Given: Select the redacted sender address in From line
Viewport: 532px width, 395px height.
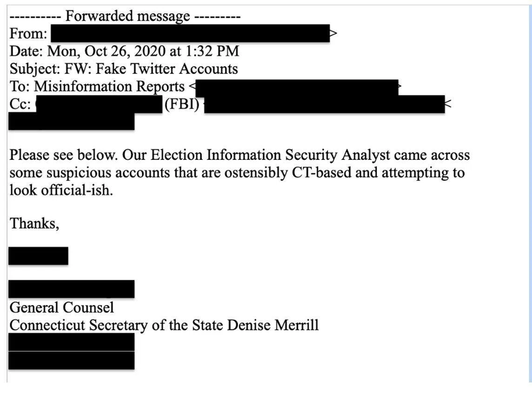Looking at the screenshot, I should click(190, 33).
